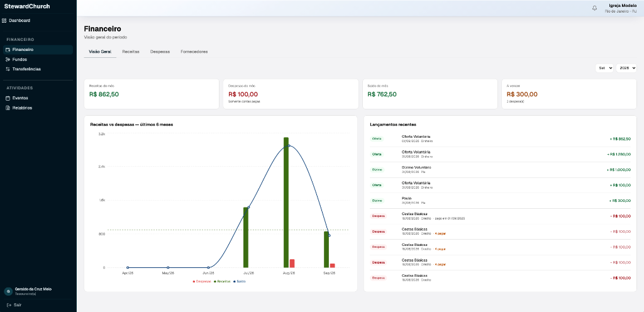The height and width of the screenshot is (312, 644).
Task: Open Fundos using its sidebar icon
Action: click(x=8, y=60)
